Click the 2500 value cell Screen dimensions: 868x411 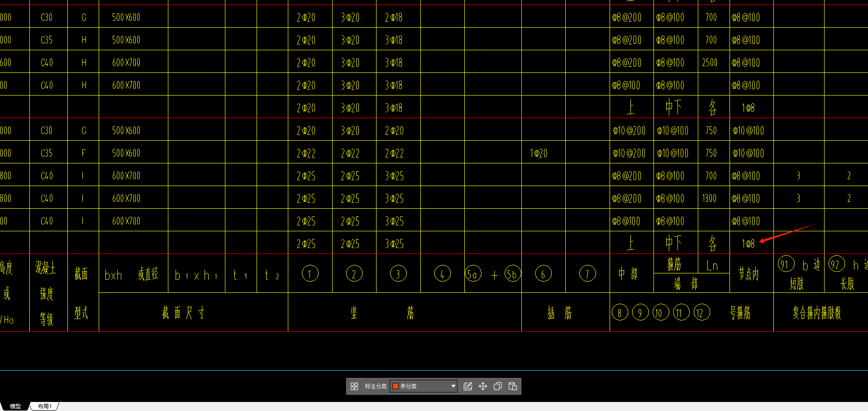[x=710, y=62]
